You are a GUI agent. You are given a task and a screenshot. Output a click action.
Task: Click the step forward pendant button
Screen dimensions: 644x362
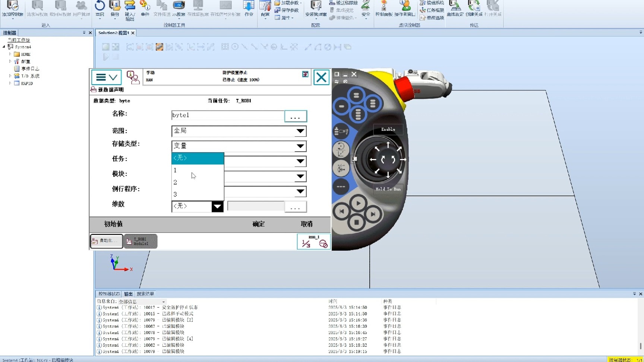click(373, 214)
